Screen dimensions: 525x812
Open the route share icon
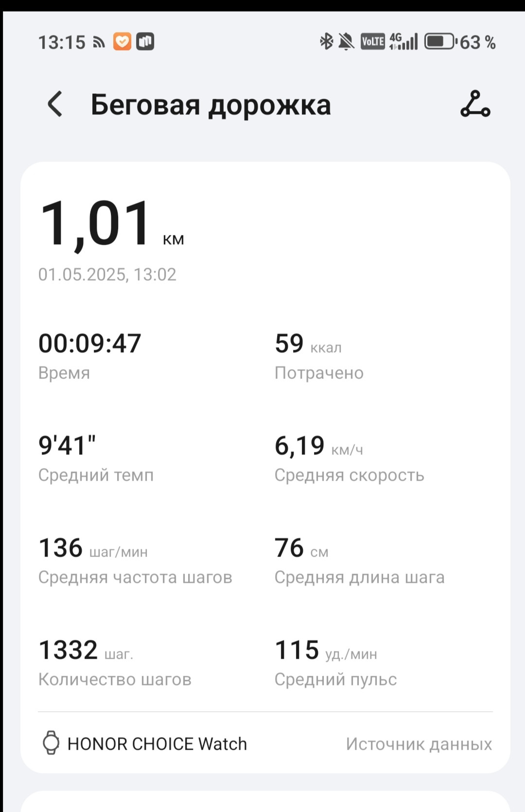tap(475, 104)
